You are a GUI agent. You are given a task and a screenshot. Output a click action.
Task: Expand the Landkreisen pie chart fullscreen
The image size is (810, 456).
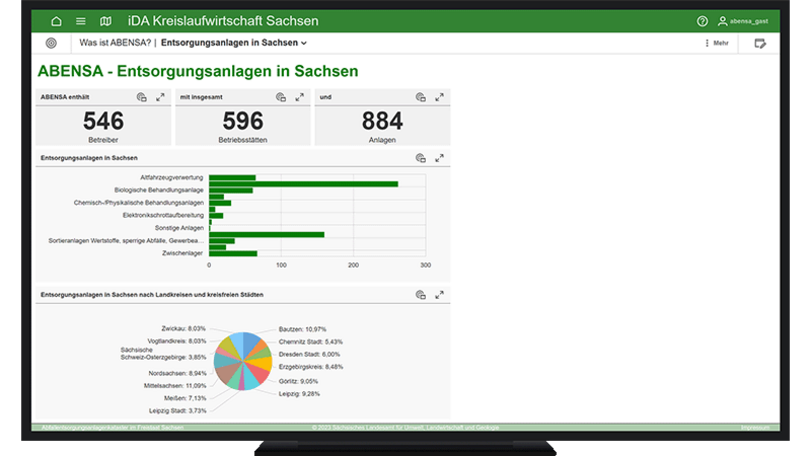(x=439, y=295)
